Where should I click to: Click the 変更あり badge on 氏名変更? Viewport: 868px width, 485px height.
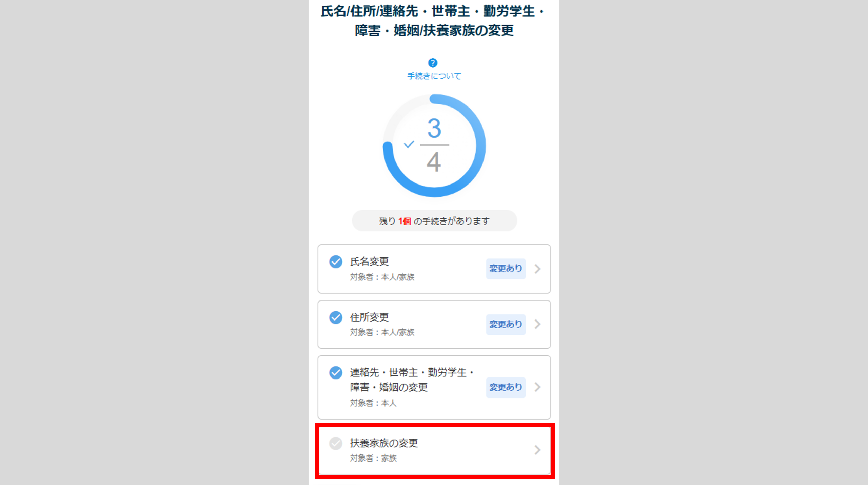[x=506, y=269]
